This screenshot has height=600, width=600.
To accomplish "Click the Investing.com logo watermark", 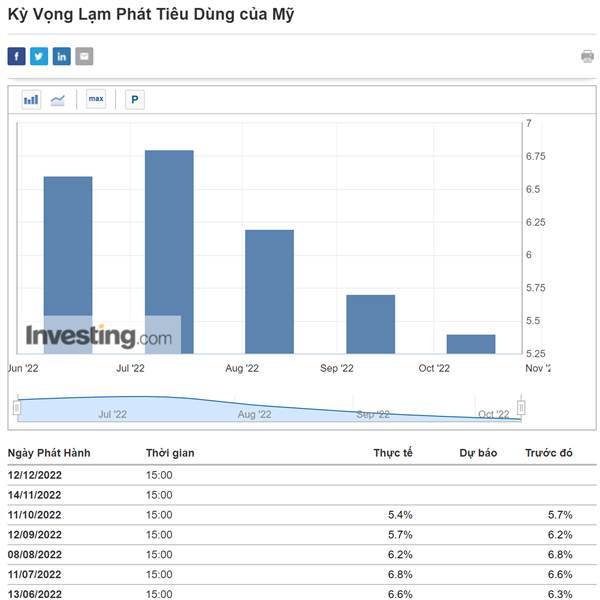I will (x=98, y=336).
